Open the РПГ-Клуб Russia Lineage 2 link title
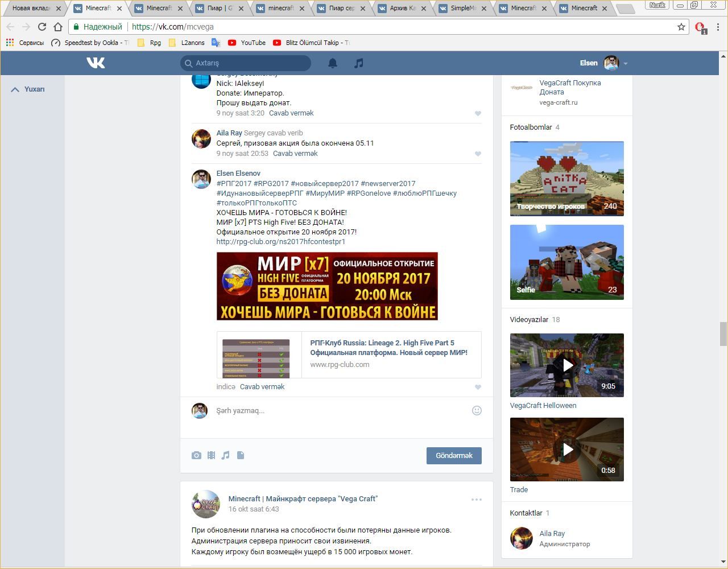 tap(389, 348)
